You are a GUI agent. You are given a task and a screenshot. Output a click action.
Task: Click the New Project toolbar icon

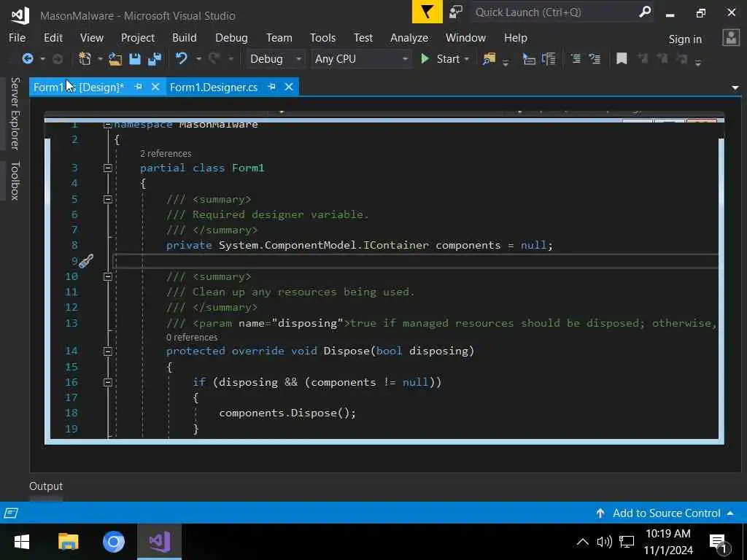(85, 58)
